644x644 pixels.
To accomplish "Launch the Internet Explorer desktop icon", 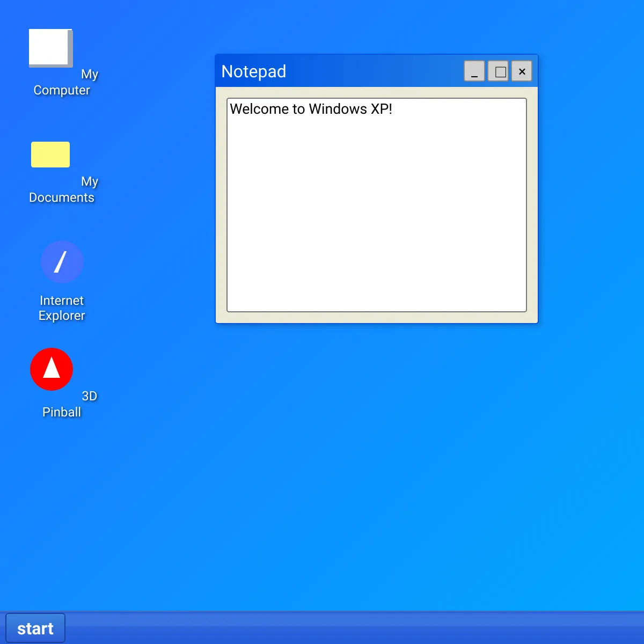I will pos(62,262).
